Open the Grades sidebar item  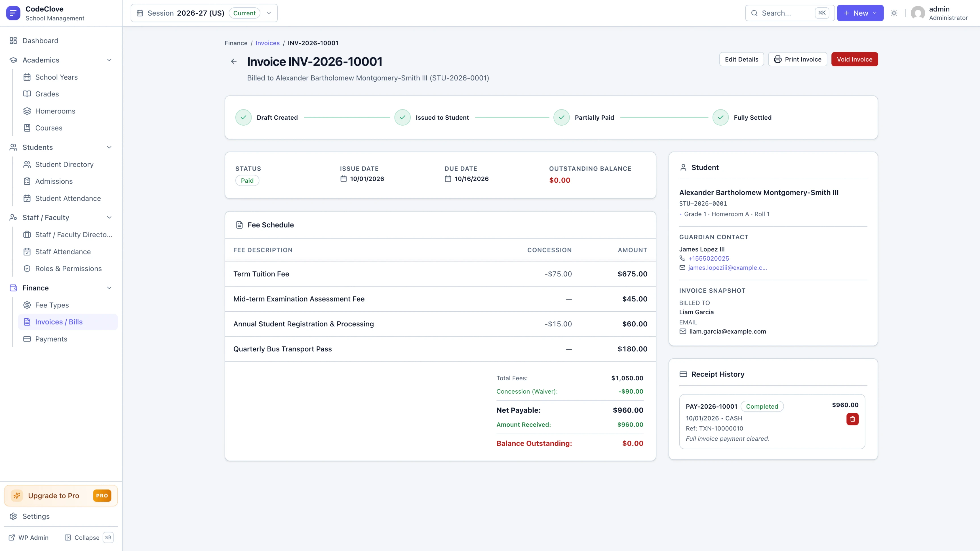68,94
